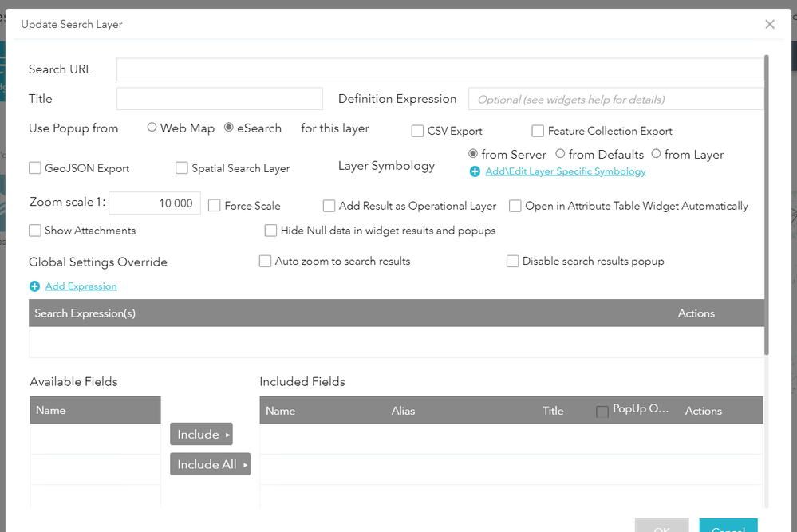The image size is (797, 532).
Task: Tick Add Result as Operational Layer
Action: [x=329, y=206]
